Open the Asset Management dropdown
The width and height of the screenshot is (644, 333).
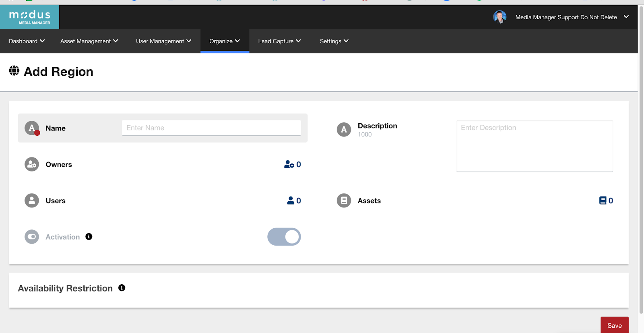pyautogui.click(x=89, y=41)
